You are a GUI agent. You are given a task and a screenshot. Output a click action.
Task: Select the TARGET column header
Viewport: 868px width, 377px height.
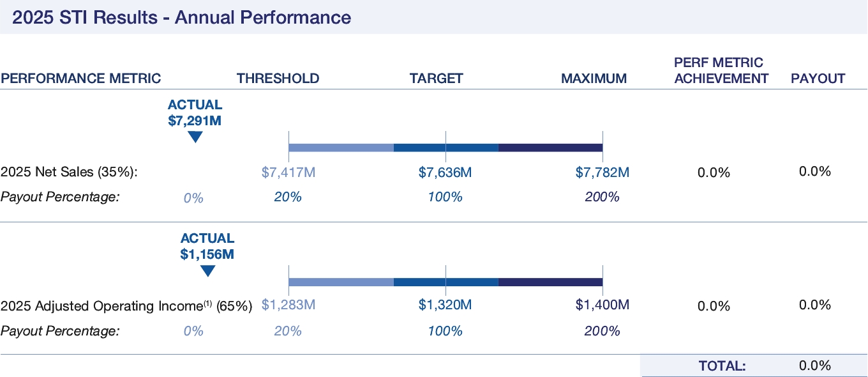coord(436,79)
